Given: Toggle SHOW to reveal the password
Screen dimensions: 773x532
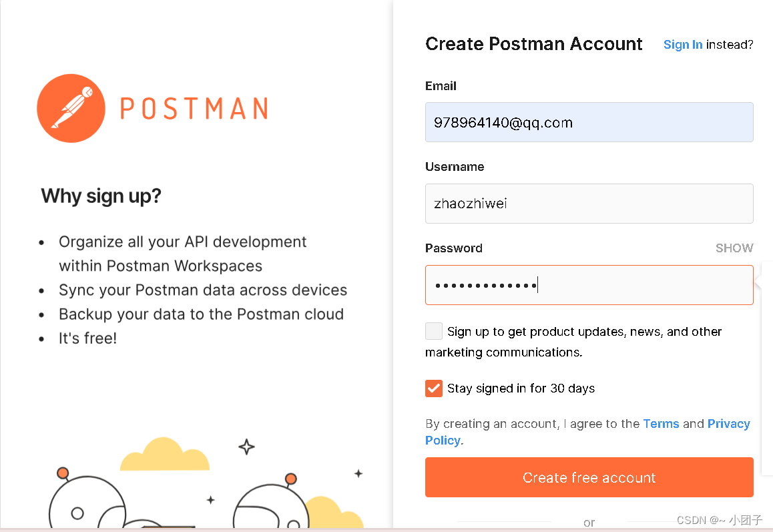Looking at the screenshot, I should click(x=734, y=248).
